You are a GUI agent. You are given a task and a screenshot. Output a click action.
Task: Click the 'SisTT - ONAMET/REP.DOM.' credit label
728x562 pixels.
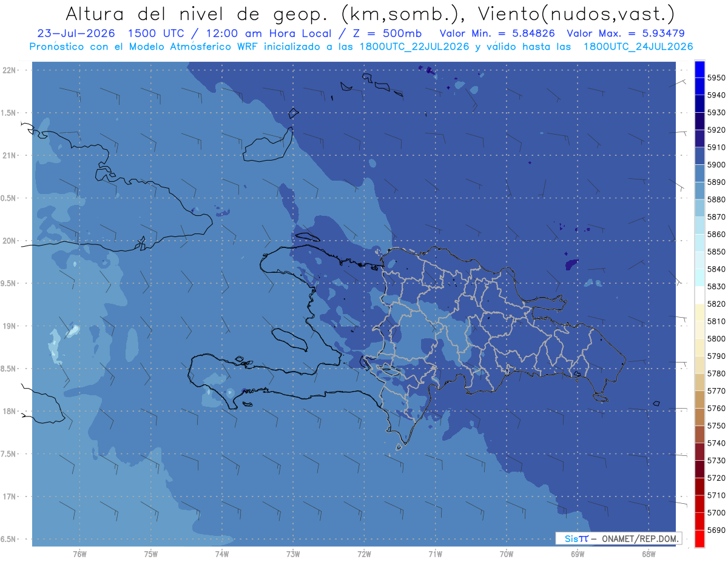[619, 538]
